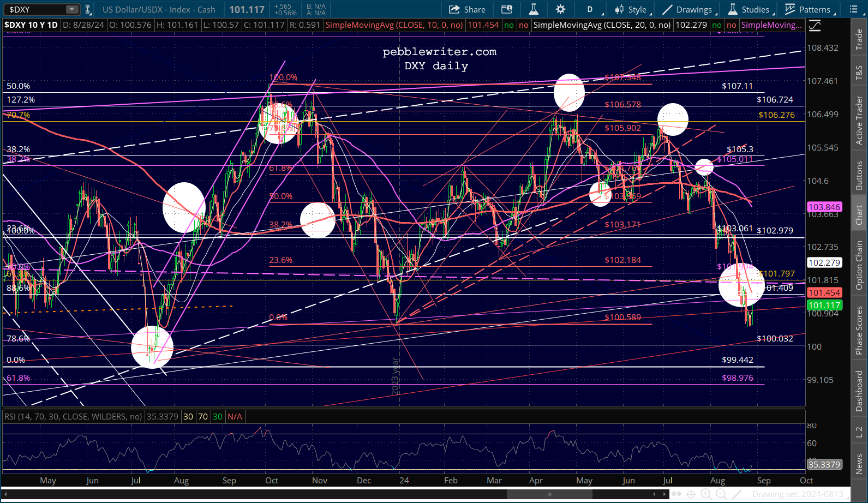Open the Patterns menu button
The height and width of the screenshot is (503, 868).
point(809,9)
